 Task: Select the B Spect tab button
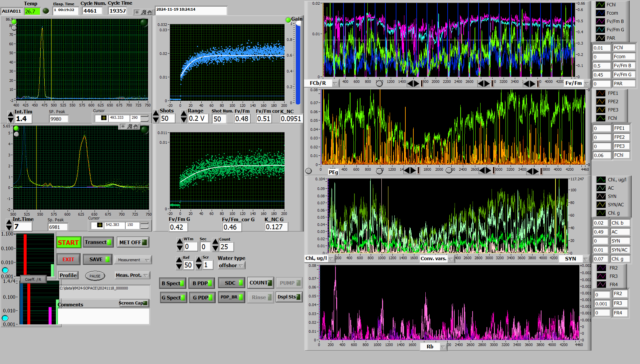coord(173,283)
